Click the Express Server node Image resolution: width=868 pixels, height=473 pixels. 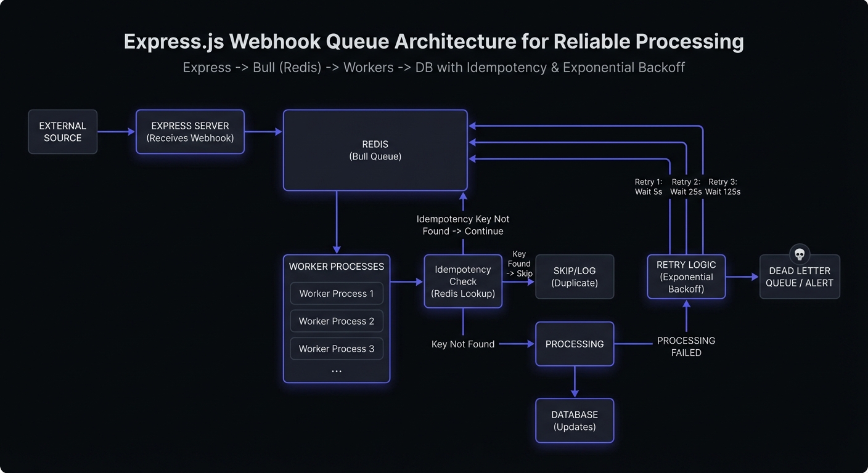pyautogui.click(x=190, y=132)
